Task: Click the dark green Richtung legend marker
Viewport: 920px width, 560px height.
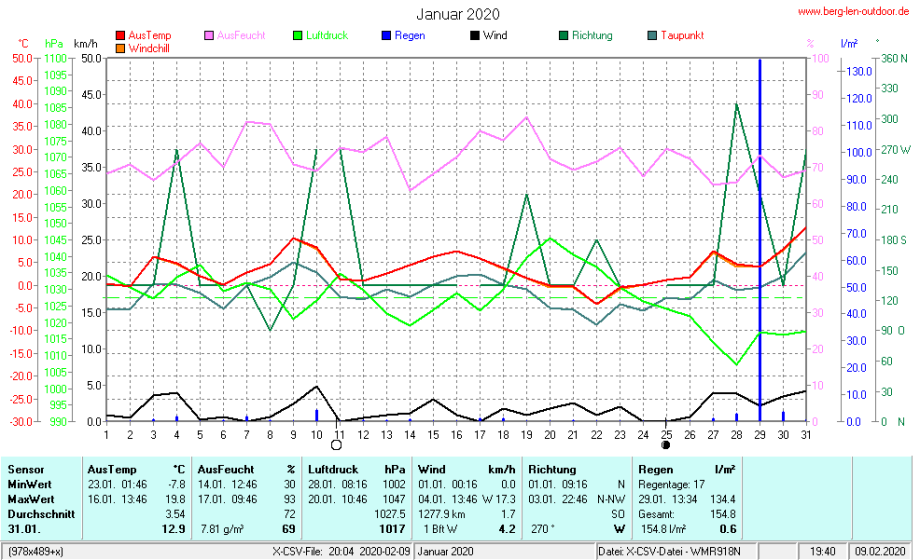Action: [564, 36]
